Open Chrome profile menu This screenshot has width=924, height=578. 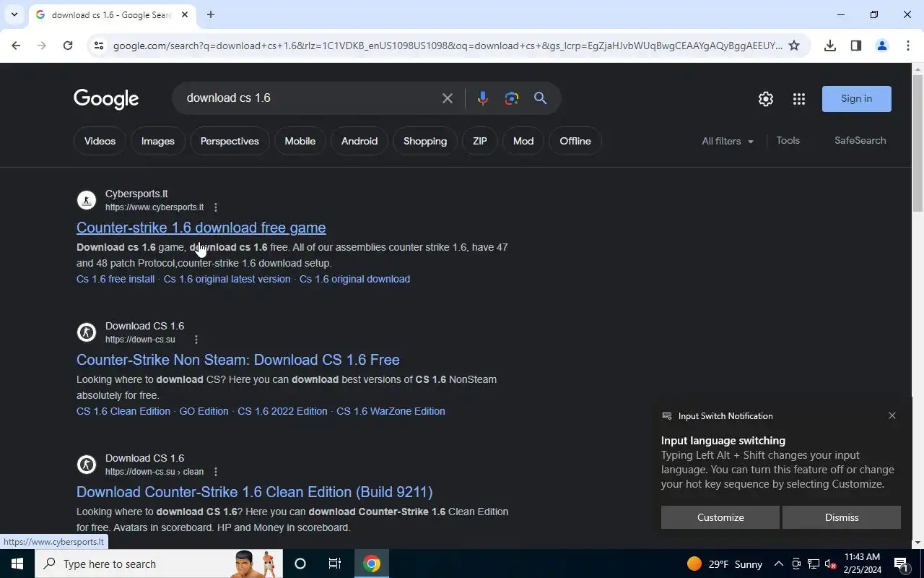tap(882, 46)
